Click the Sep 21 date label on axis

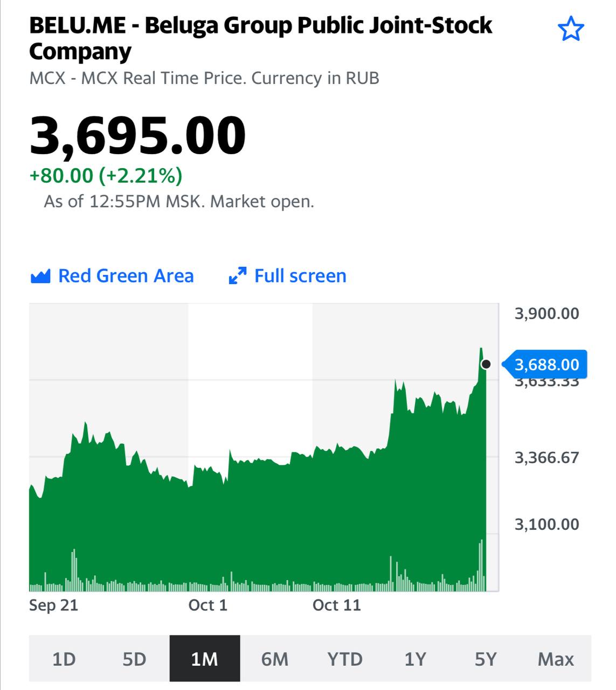(54, 605)
